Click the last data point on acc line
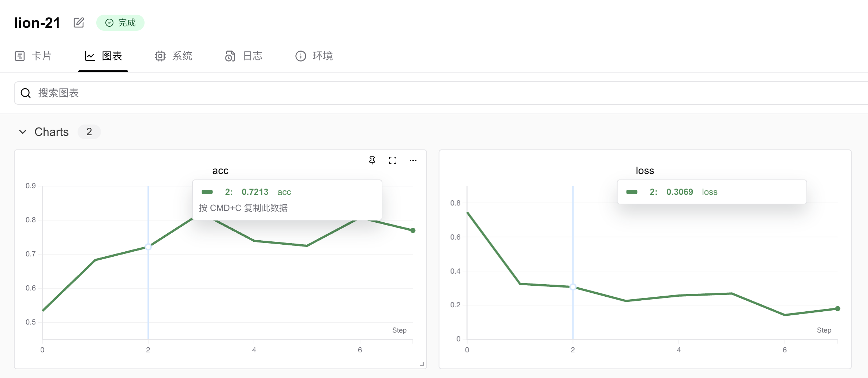The width and height of the screenshot is (868, 378). pyautogui.click(x=413, y=230)
